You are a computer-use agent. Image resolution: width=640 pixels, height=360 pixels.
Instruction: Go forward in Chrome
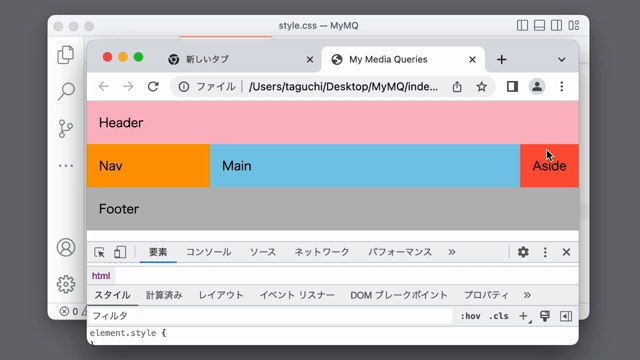[128, 87]
